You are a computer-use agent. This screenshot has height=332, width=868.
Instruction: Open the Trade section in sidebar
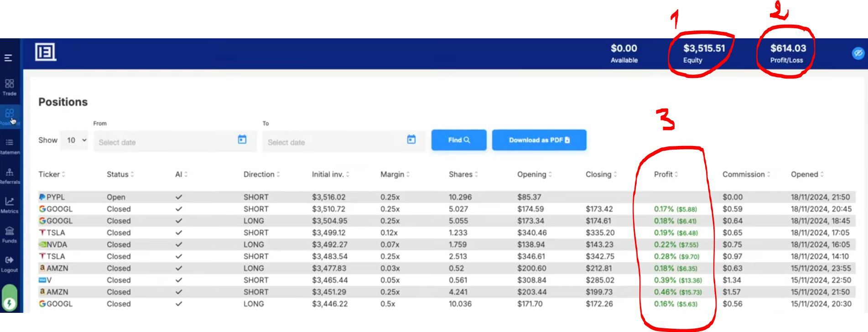10,87
